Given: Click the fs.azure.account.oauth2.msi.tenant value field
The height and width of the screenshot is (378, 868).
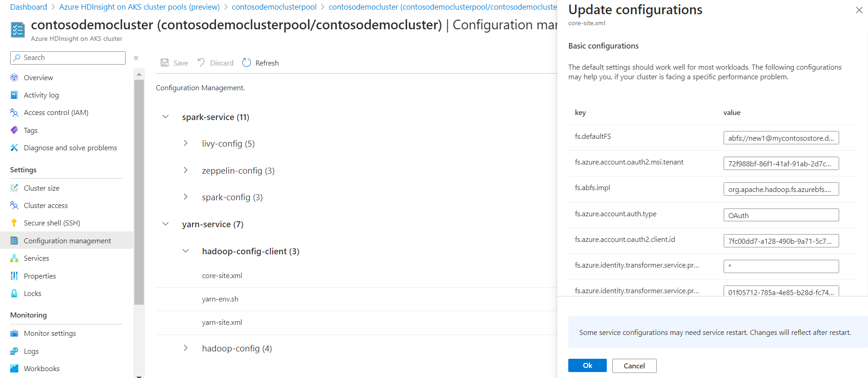Looking at the screenshot, I should [781, 164].
